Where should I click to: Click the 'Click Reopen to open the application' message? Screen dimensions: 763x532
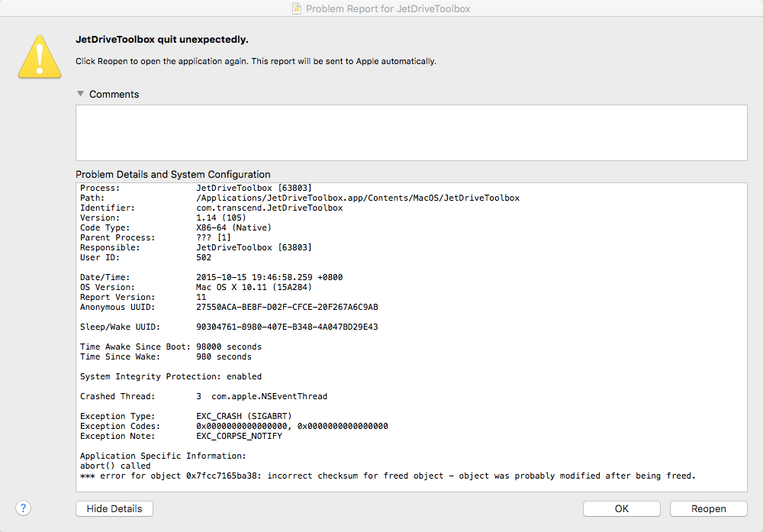click(256, 61)
